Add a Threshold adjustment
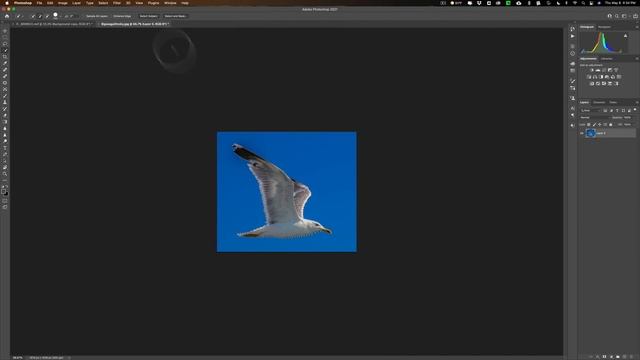Screen dimensions: 640x360 coord(604,84)
